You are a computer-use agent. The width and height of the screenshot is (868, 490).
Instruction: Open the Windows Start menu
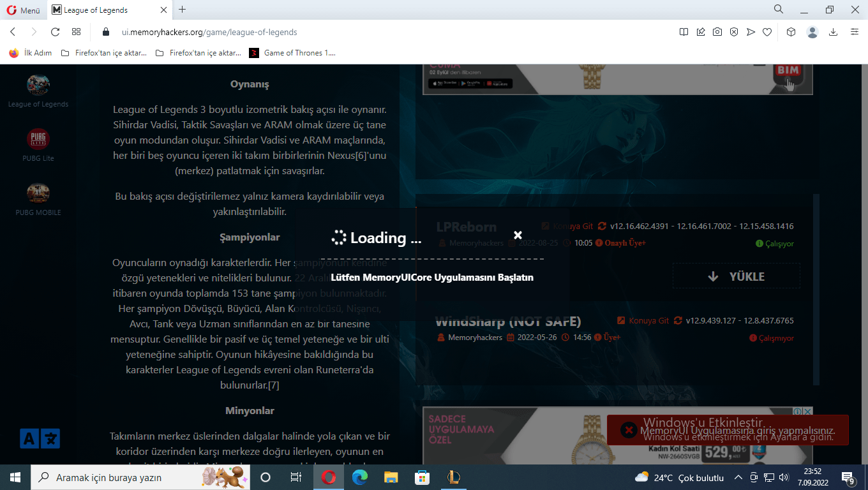point(15,477)
